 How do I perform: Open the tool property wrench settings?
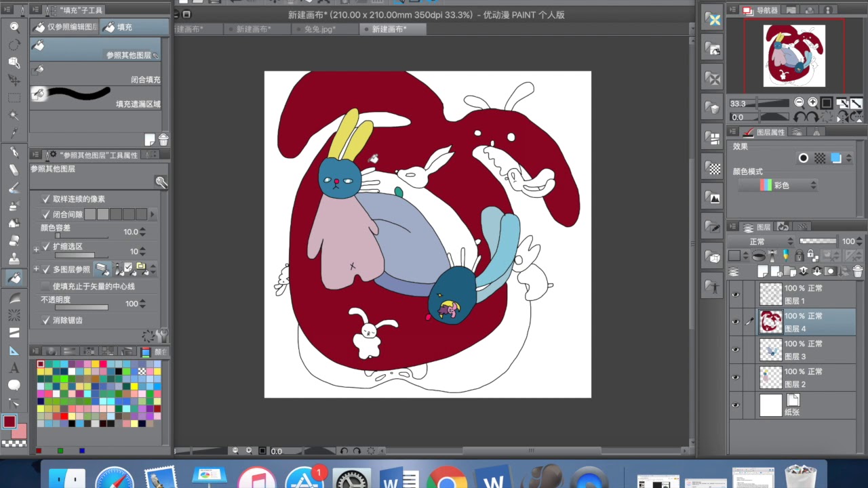pyautogui.click(x=161, y=335)
